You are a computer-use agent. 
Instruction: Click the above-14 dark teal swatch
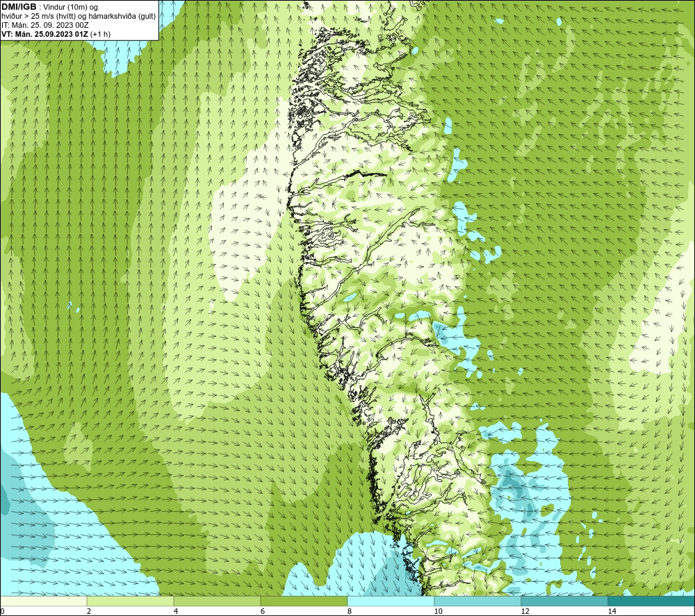coord(652,601)
